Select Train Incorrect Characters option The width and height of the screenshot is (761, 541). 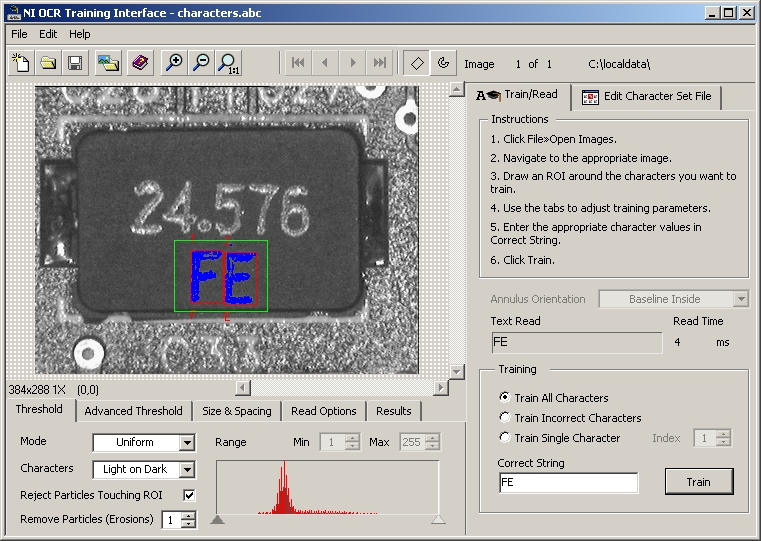(505, 417)
